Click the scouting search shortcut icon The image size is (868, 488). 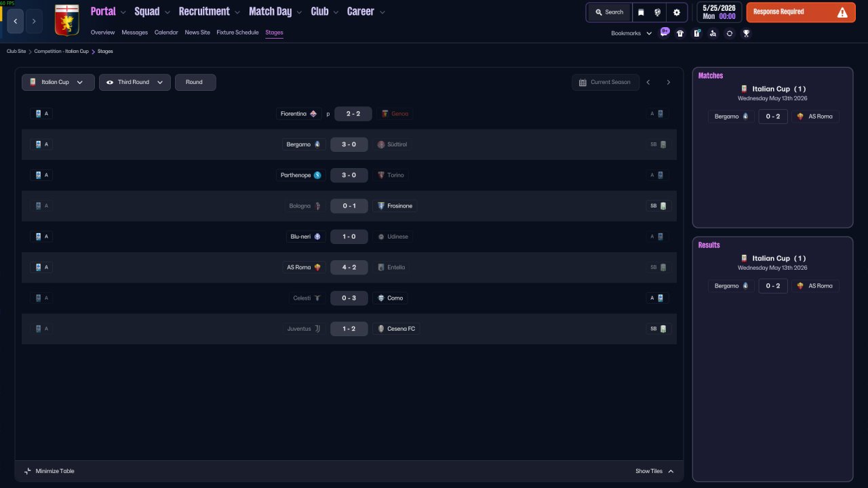713,33
